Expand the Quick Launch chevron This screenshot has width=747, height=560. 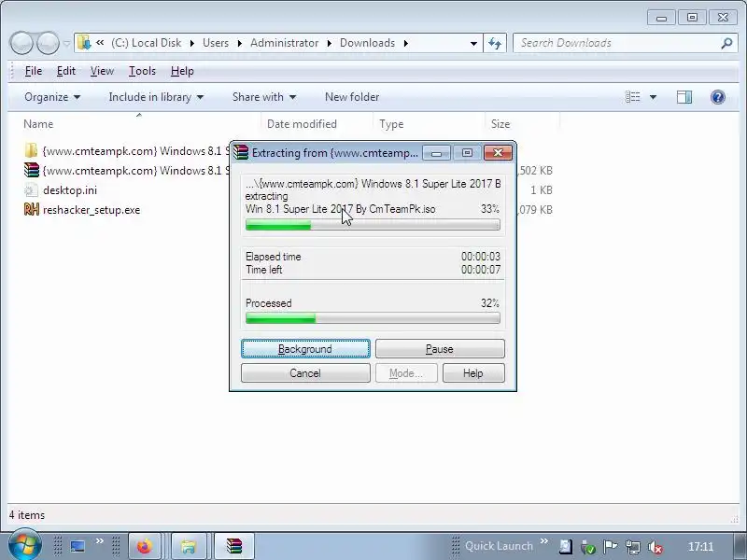(544, 541)
